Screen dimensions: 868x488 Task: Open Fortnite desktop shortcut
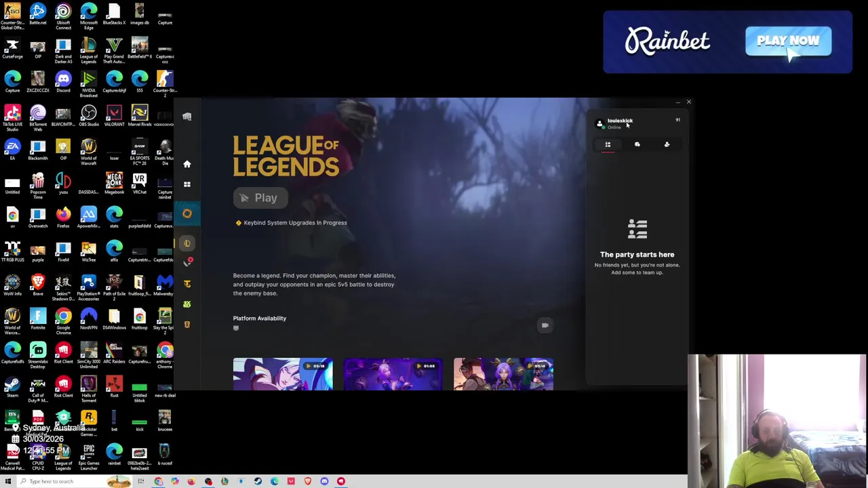click(x=38, y=319)
